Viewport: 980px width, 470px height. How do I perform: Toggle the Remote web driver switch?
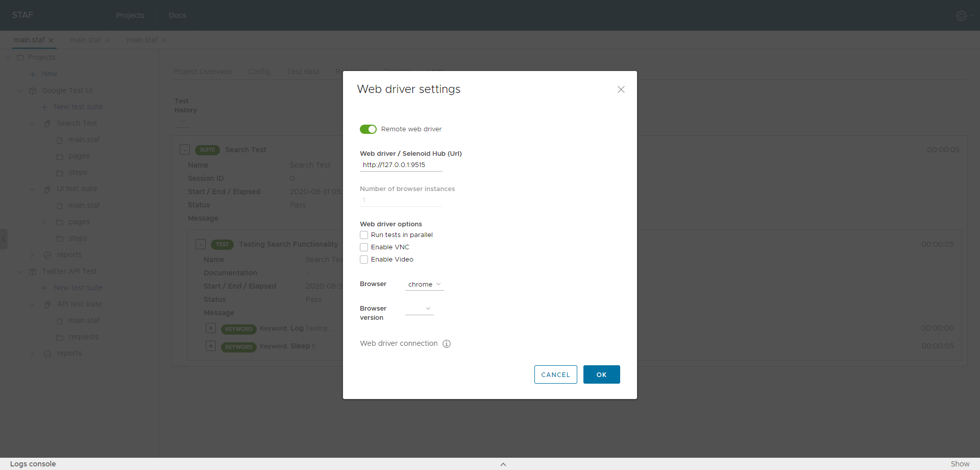(x=368, y=129)
